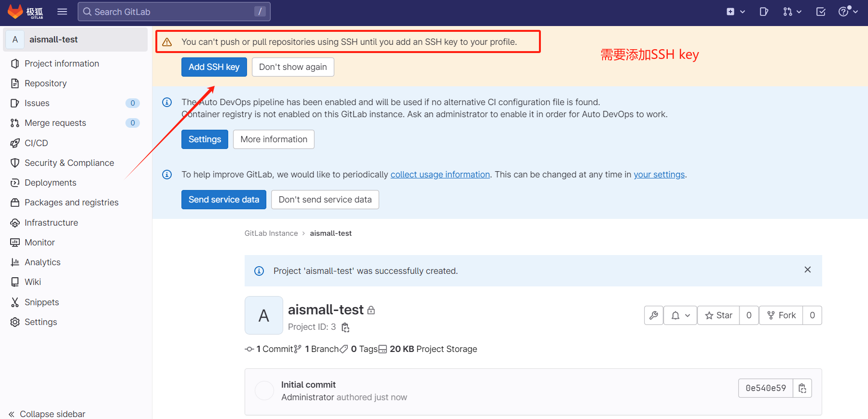
Task: Open Wiki sidebar item
Action: (76, 282)
